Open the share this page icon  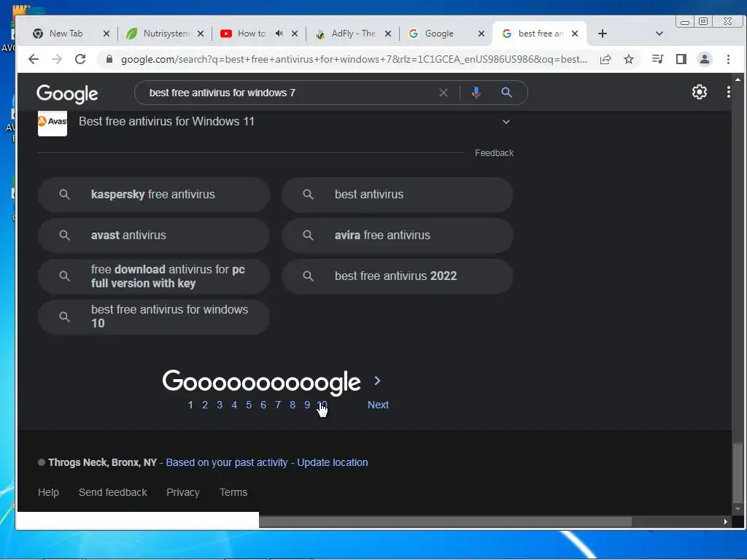[x=605, y=59]
